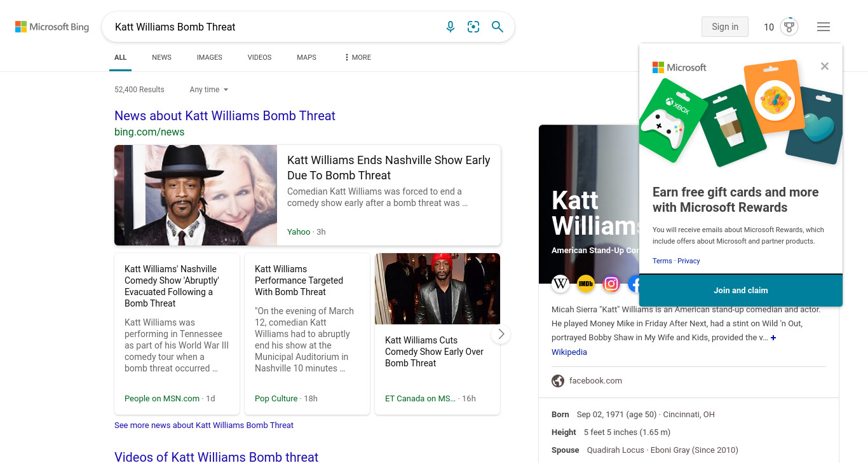
Task: Click red beanie Katt Williams thumbnail
Action: tap(438, 289)
